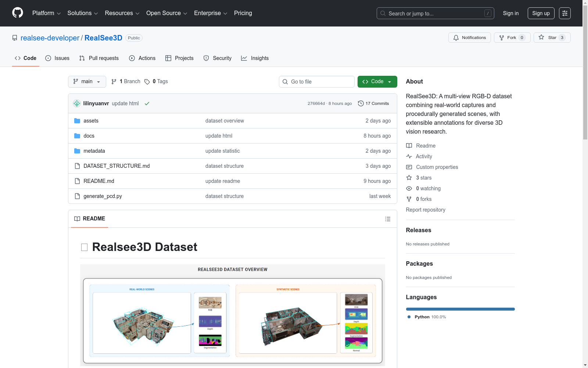Click the assets folder icon
Screen dimensions: 588x368
(x=77, y=121)
